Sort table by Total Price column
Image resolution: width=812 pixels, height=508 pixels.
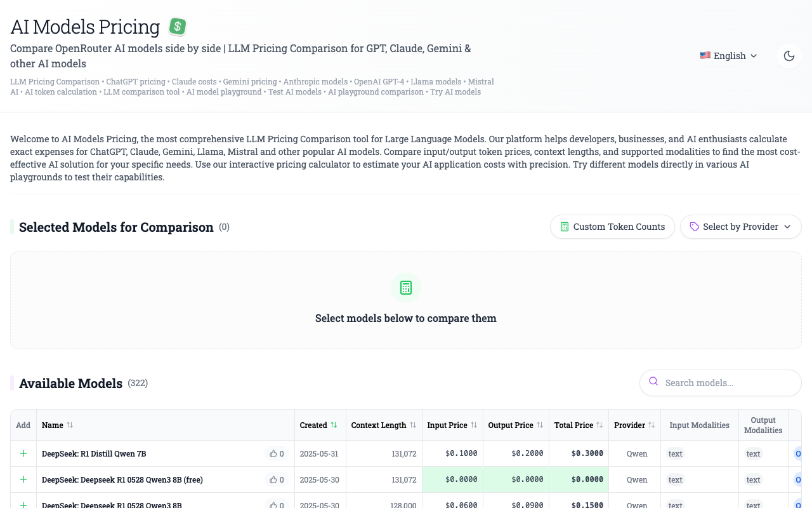(x=579, y=425)
